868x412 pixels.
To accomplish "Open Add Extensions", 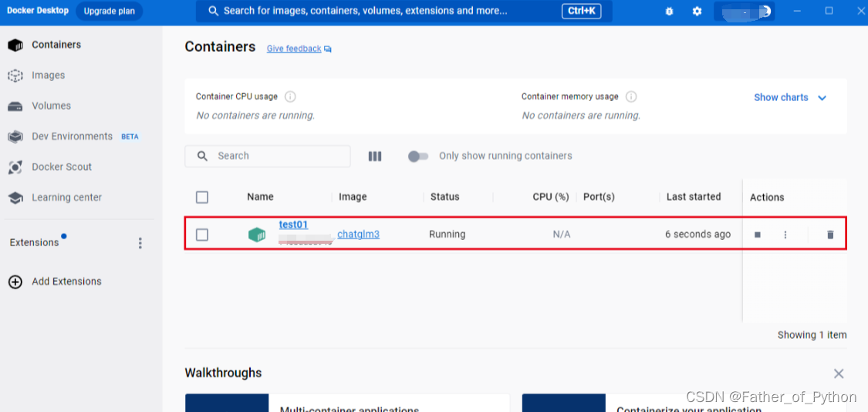I will tap(66, 282).
